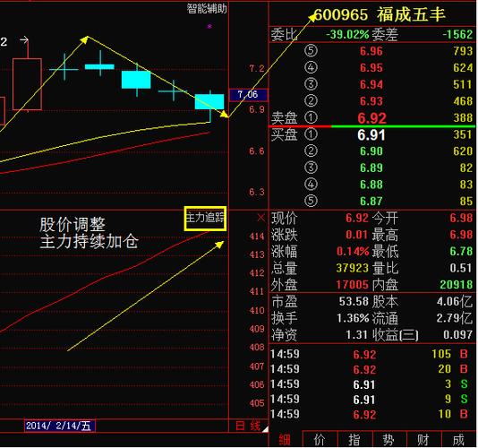The width and height of the screenshot is (478, 448).
Task: Click the 今开 value 6.98
Action: coord(461,218)
